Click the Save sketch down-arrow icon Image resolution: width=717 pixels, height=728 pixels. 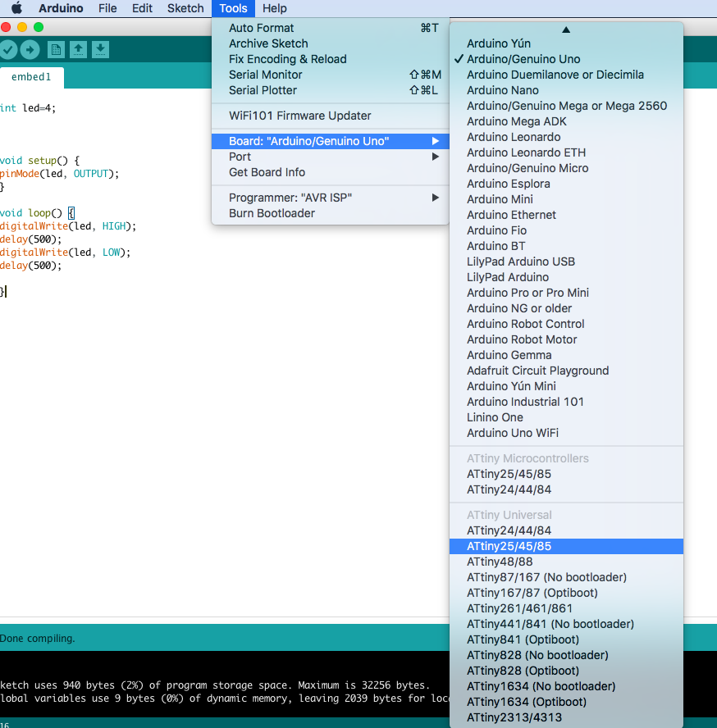coord(100,50)
